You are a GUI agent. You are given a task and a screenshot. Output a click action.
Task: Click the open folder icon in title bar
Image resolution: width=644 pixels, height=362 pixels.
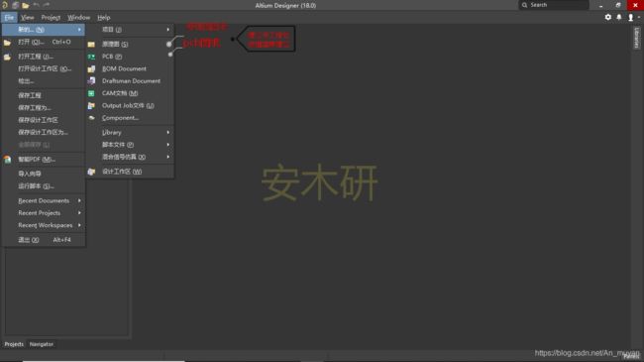tap(26, 5)
